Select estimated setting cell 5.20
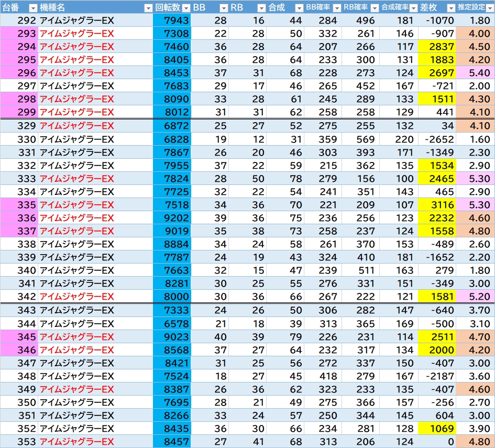The image size is (495, 448). point(475,297)
